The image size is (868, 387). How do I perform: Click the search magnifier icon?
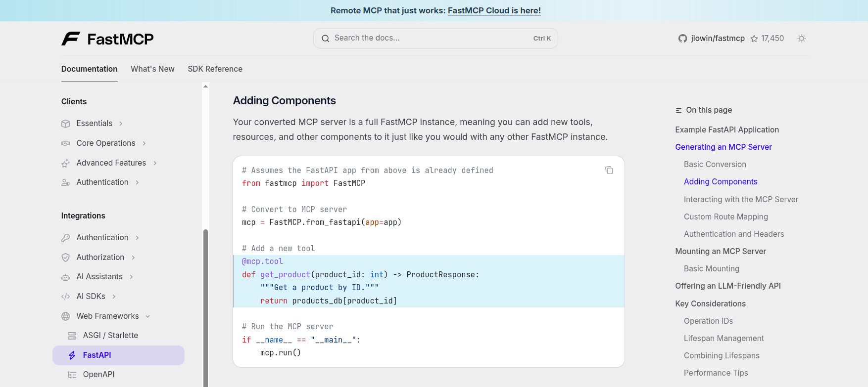[326, 39]
